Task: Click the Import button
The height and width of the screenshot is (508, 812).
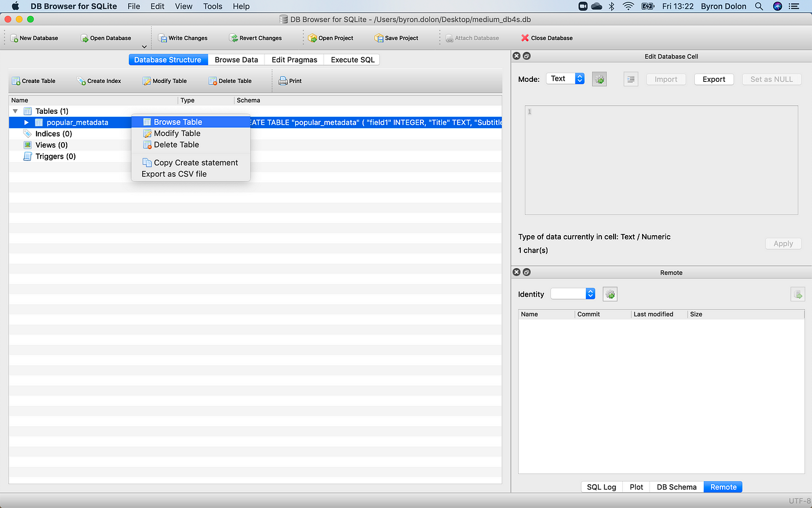Action: tap(666, 80)
